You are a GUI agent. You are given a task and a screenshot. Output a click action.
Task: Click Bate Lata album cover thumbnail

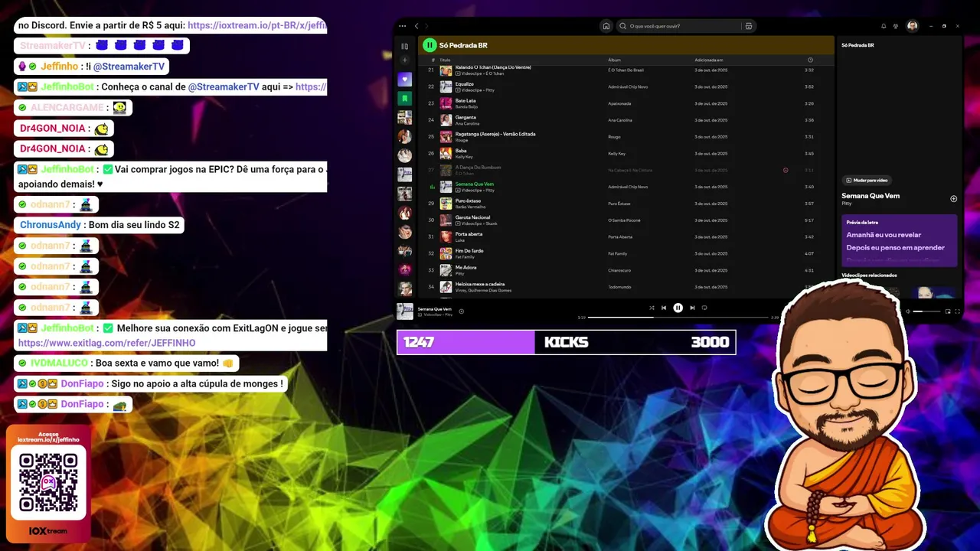[x=446, y=103]
